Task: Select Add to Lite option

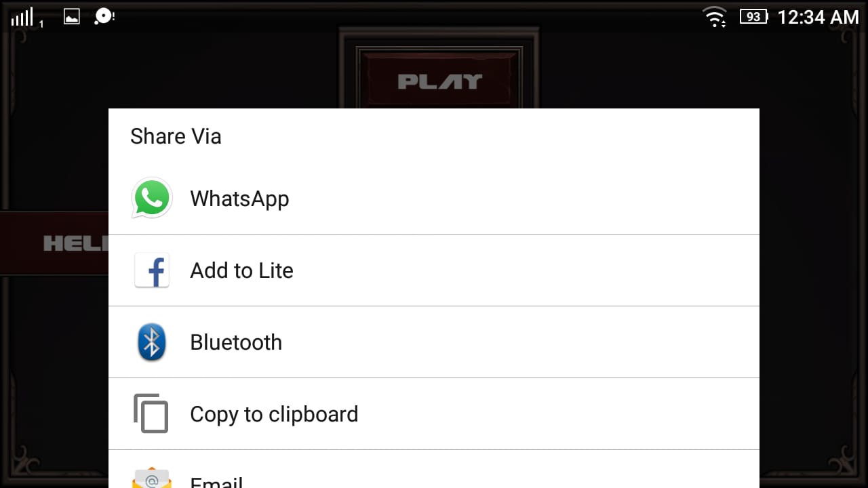Action: tap(434, 270)
